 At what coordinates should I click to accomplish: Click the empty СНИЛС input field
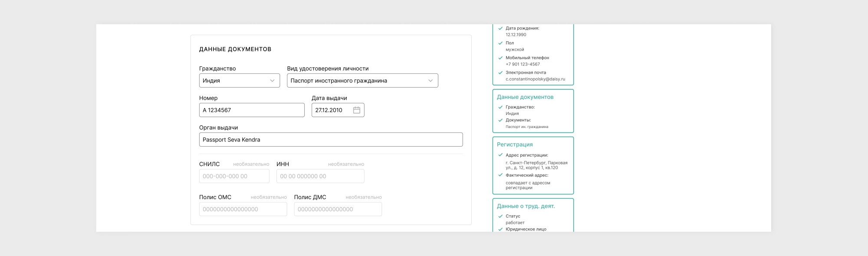(x=234, y=176)
